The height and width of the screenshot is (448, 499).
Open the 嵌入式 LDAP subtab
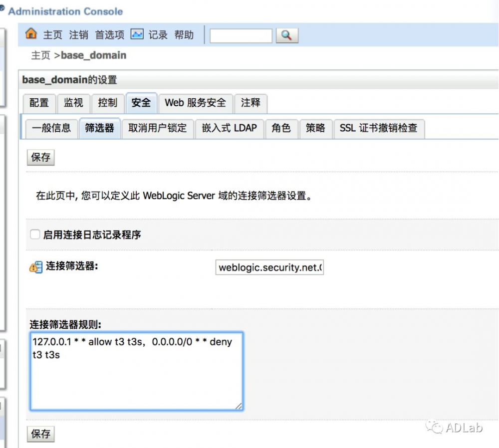click(230, 128)
